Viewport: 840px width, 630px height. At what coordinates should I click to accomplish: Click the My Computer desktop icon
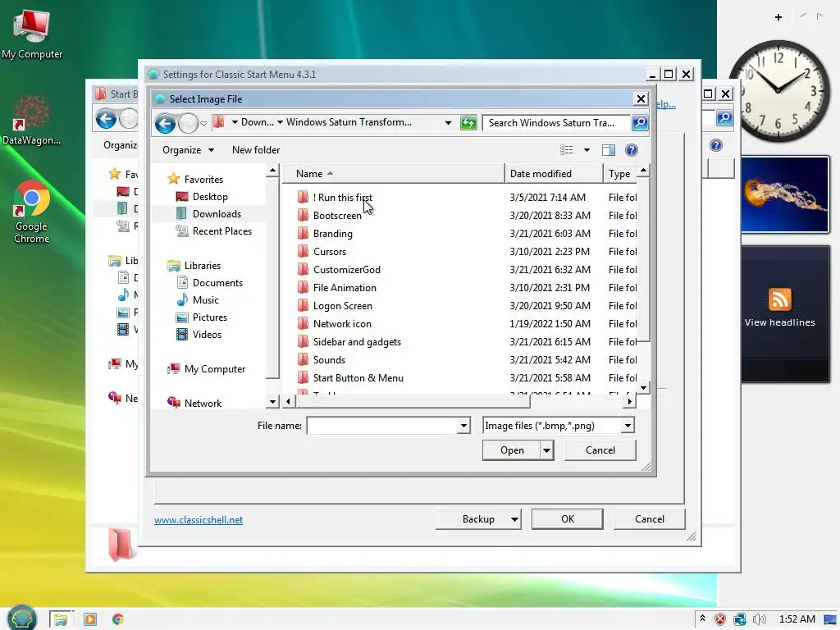click(32, 33)
